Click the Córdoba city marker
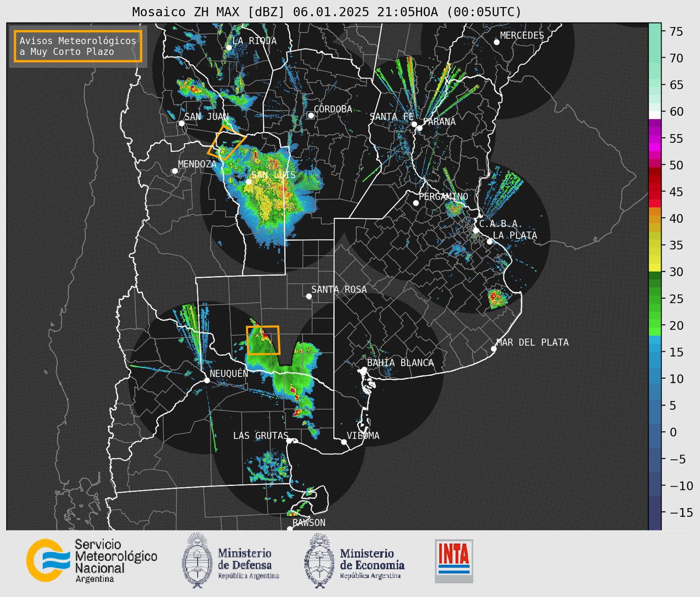The image size is (700, 597). coord(311,115)
